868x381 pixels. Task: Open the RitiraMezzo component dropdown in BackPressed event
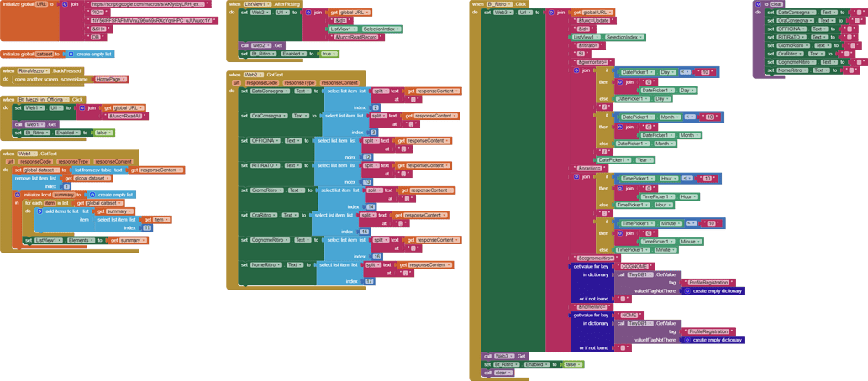tap(34, 71)
